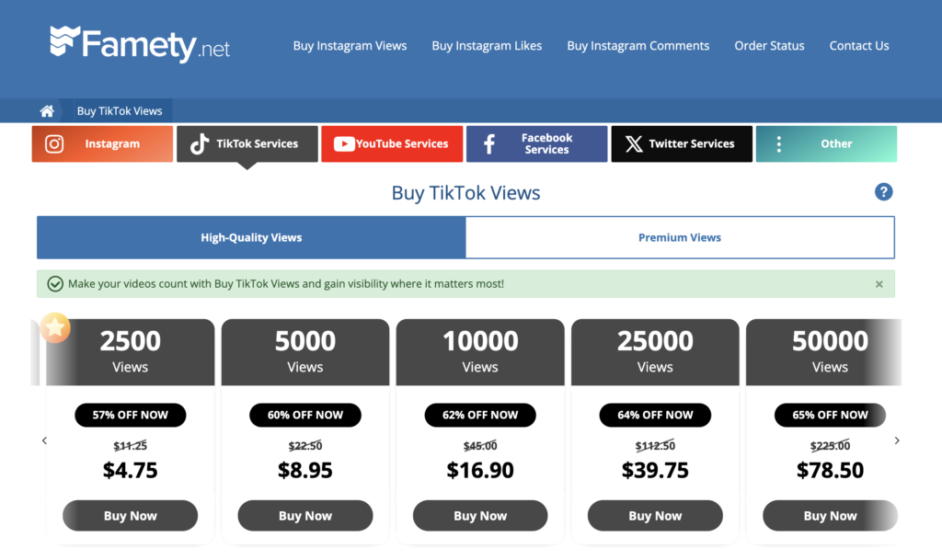
Task: Open the Order Status page
Action: [x=769, y=45]
